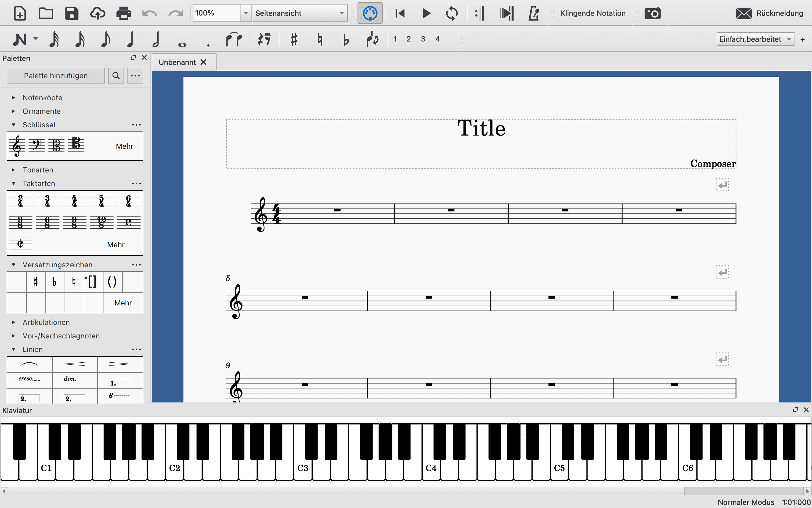Click Mehr in Versetzungszeichen palette
Image resolution: width=812 pixels, height=508 pixels.
coord(123,303)
